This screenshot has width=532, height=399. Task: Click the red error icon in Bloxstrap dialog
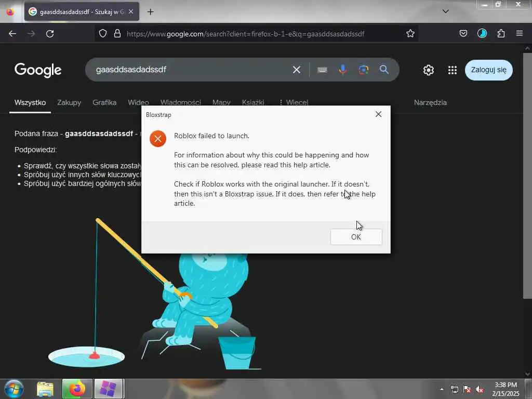click(x=158, y=138)
